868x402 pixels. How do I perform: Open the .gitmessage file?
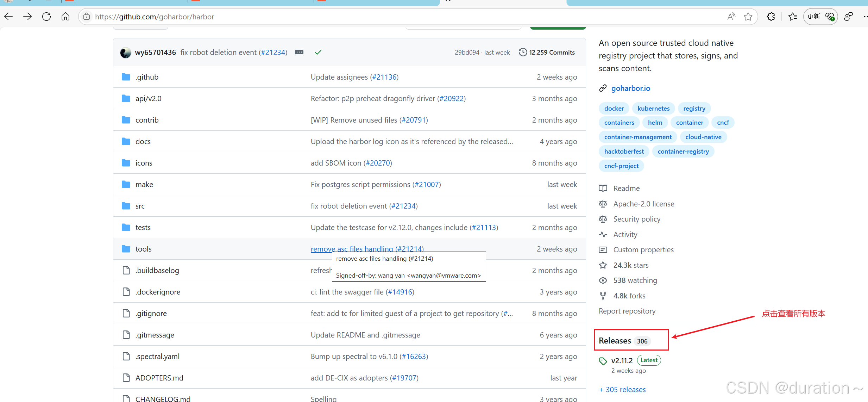click(155, 335)
